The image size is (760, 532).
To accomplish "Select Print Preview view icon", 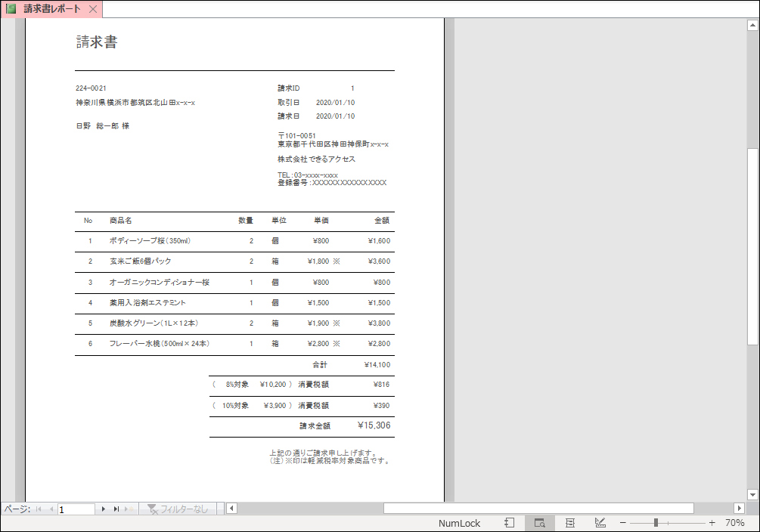I will coord(539,523).
